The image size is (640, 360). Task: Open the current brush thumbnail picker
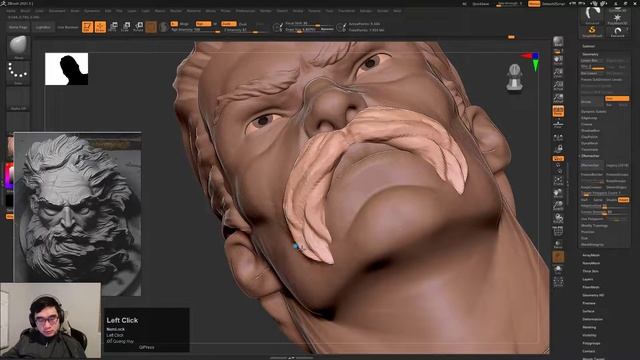18,47
